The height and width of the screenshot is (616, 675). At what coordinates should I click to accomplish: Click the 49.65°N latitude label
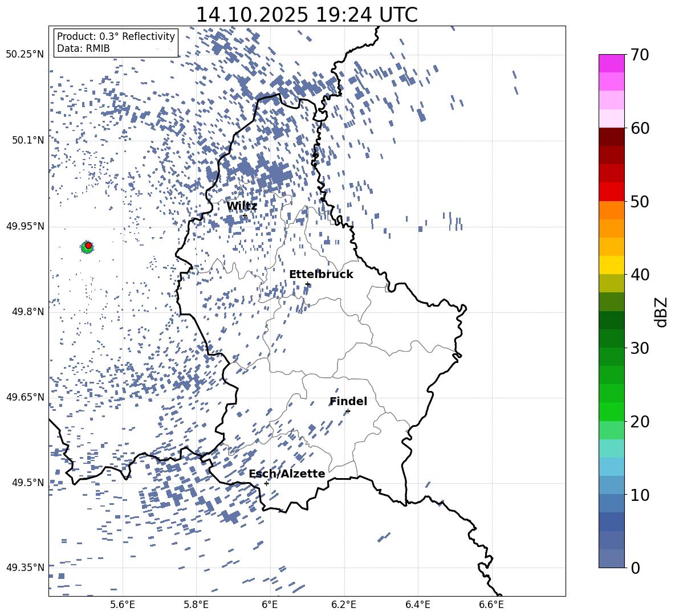pyautogui.click(x=25, y=397)
